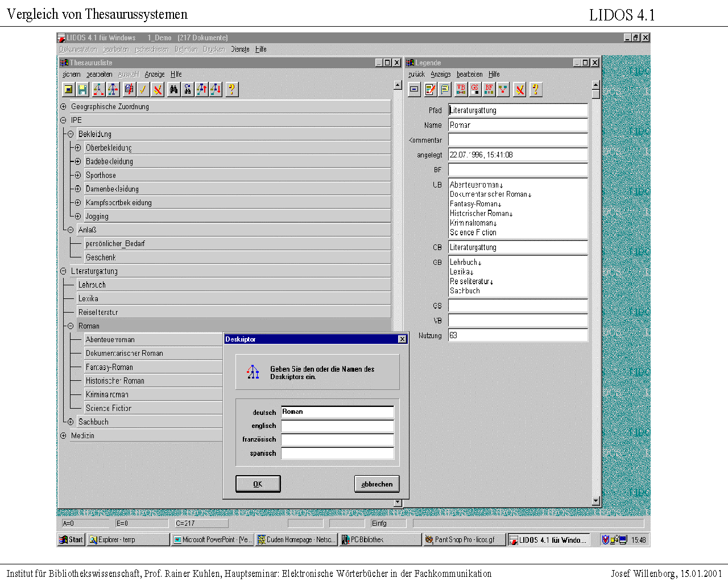728x582 pixels.
Task: Click the GS relation icon in Legende
Action: (x=475, y=89)
